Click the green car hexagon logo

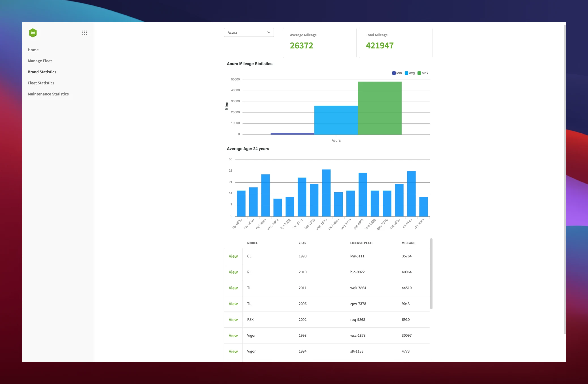coord(33,33)
